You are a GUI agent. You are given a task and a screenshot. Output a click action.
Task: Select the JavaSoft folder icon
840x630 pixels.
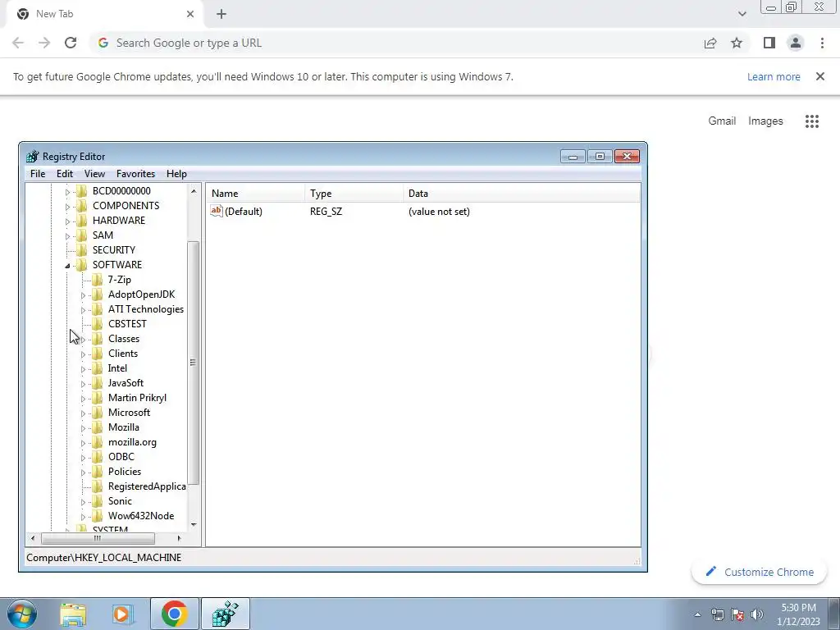coord(97,382)
